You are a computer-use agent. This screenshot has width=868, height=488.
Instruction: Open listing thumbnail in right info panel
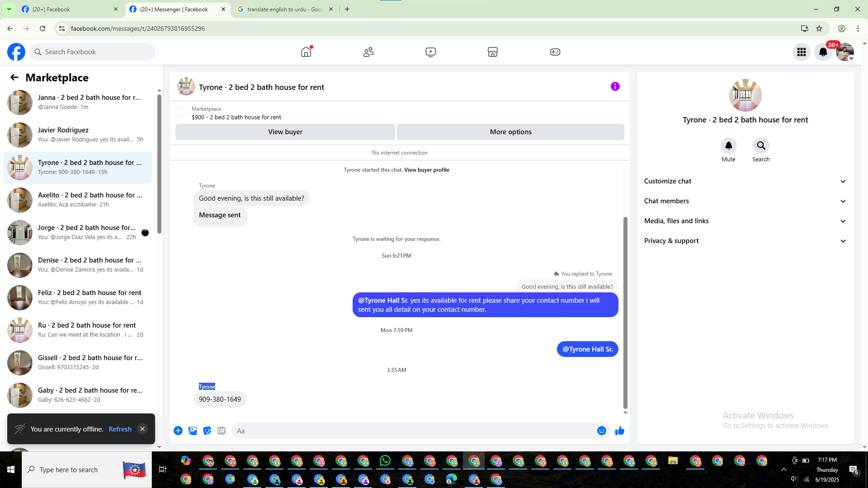tap(745, 95)
